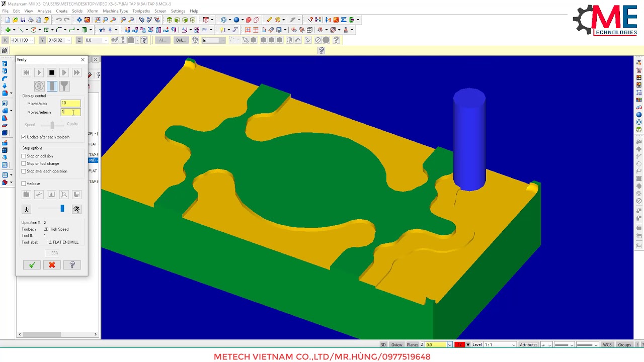Enable the Verbose checkbox

pos(24,184)
